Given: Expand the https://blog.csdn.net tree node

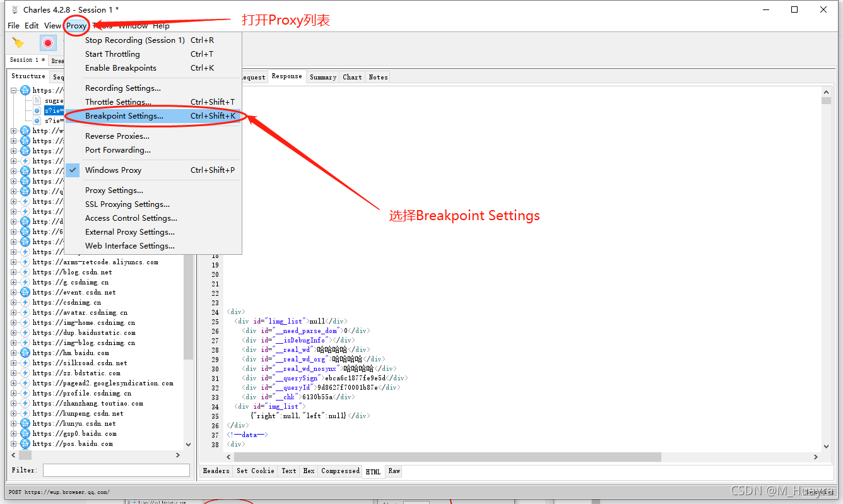Looking at the screenshot, I should [14, 272].
